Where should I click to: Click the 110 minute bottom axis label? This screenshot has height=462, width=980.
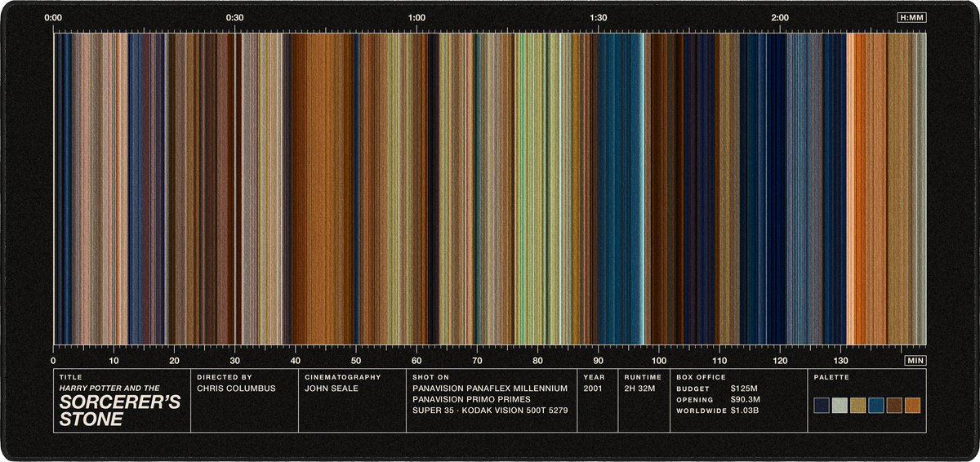coord(719,360)
